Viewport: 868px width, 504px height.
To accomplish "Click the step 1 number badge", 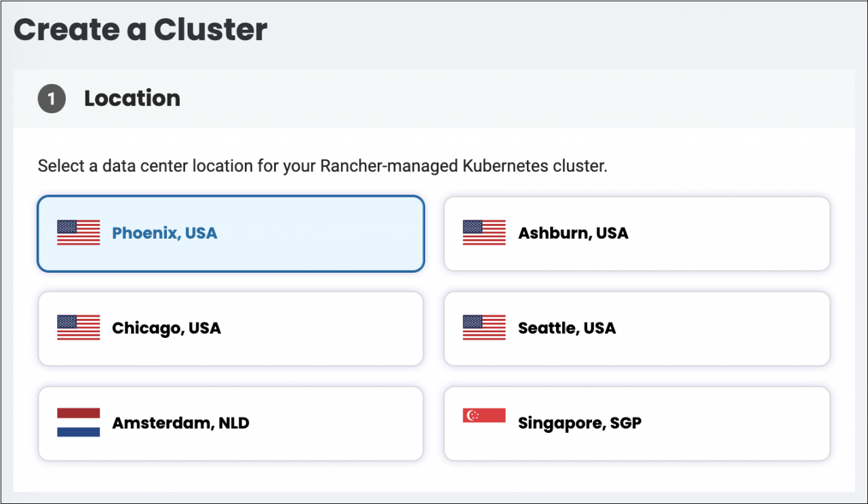I will tap(52, 100).
